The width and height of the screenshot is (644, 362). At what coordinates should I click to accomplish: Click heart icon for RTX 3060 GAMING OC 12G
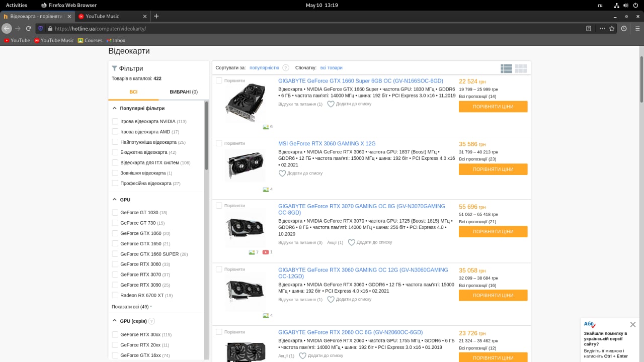coord(331,300)
